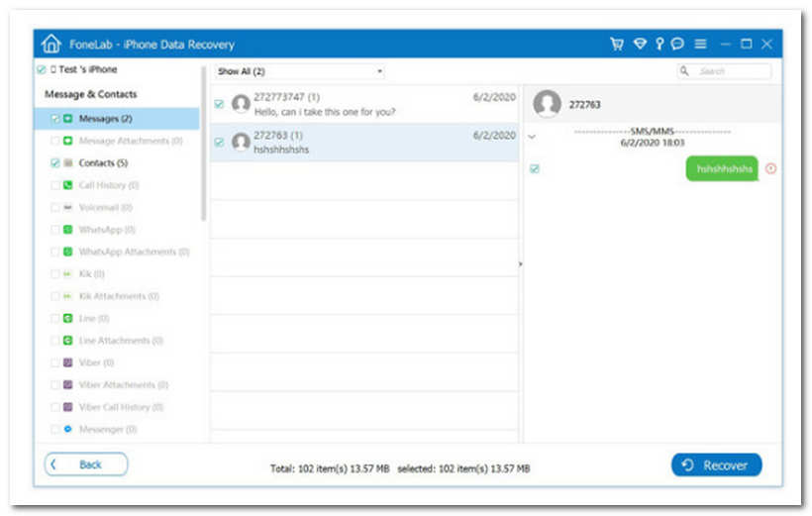This screenshot has width=812, height=516.
Task: Toggle the Test's iPhone checkbox
Action: click(42, 69)
